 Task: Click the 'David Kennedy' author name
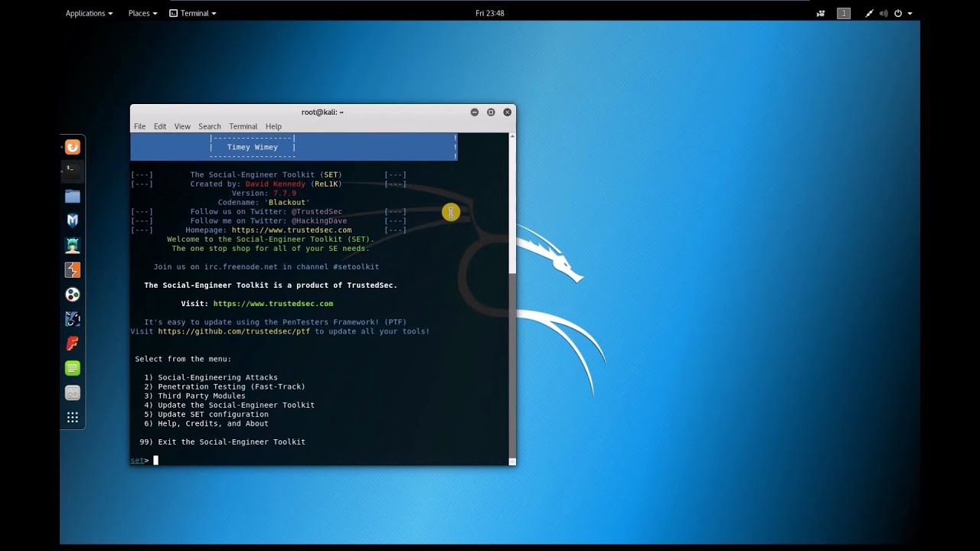tap(276, 184)
